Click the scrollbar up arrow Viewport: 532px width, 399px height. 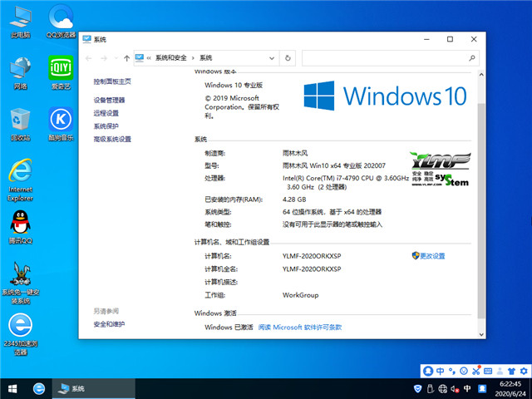click(x=481, y=74)
